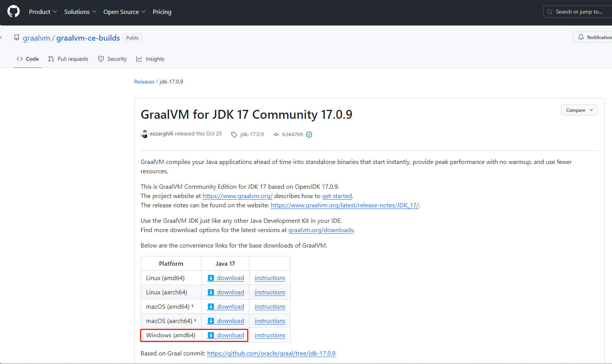This screenshot has width=612, height=364.
Task: Go back to Releases breadcrumb
Action: coord(144,82)
